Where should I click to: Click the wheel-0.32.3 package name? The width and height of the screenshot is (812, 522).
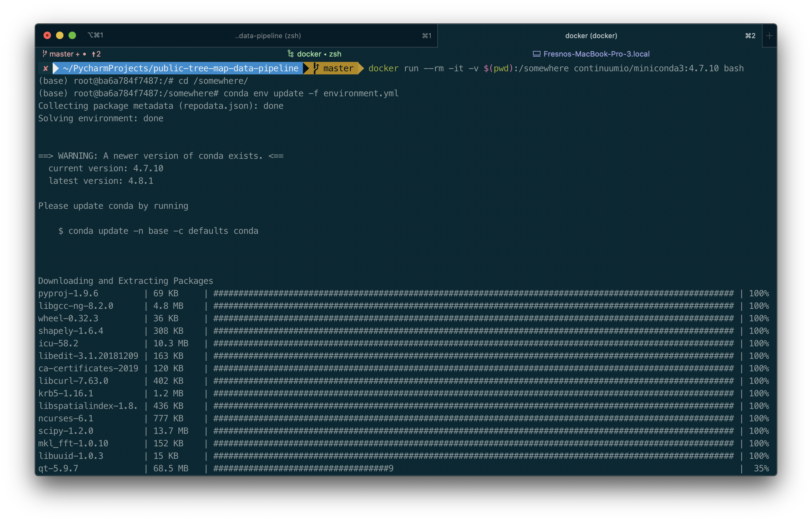coord(68,319)
